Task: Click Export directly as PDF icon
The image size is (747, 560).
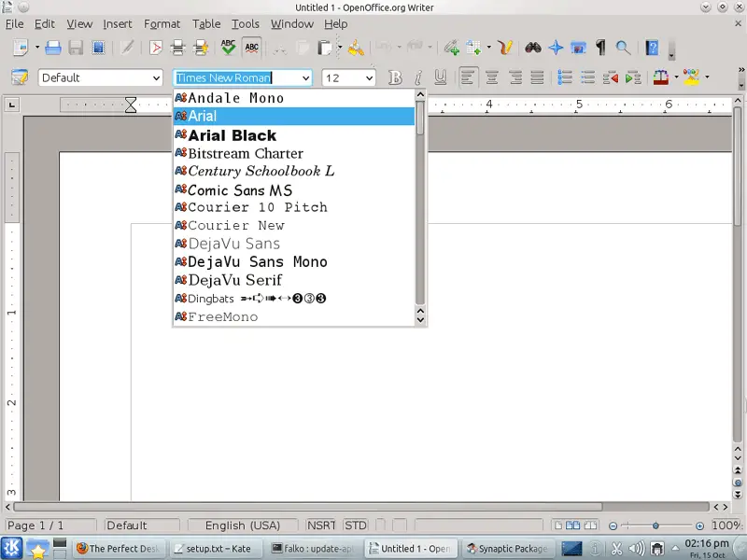Action: (x=155, y=48)
